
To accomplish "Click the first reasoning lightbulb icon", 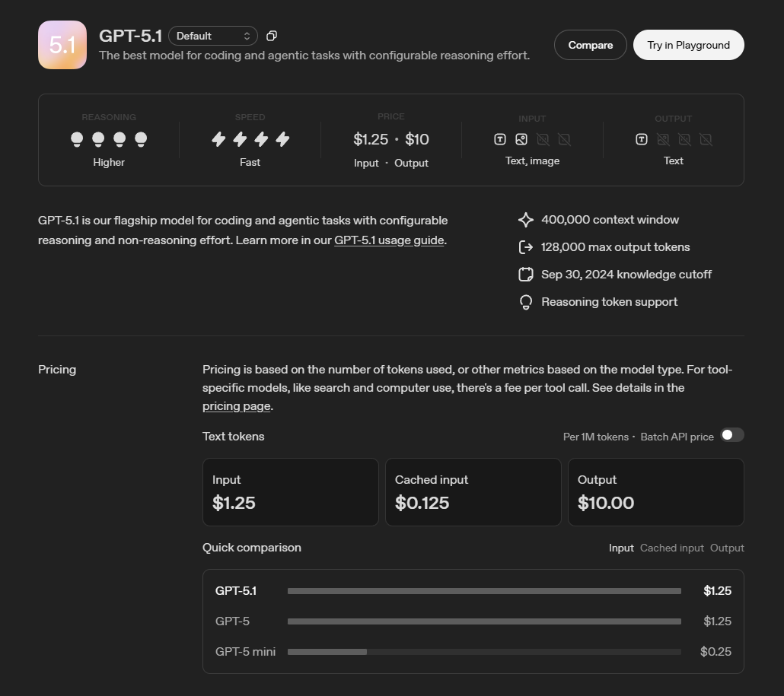I will tap(77, 139).
